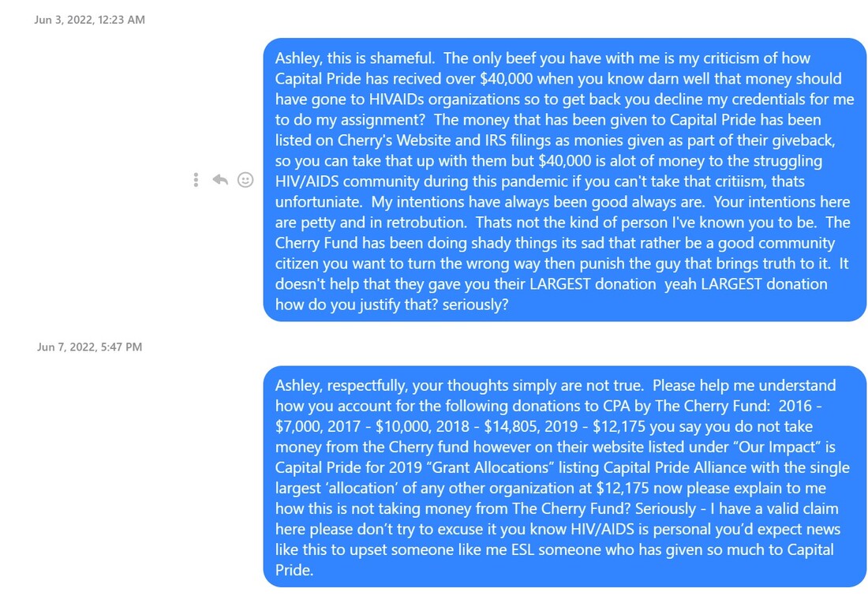
Task: Click the final word 'Pride.' of second message
Action: 294,569
